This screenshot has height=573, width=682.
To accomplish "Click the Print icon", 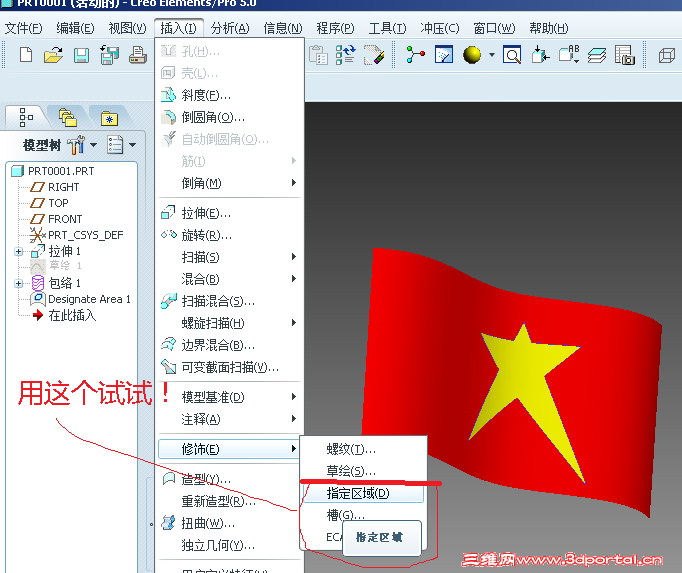I will (x=138, y=55).
